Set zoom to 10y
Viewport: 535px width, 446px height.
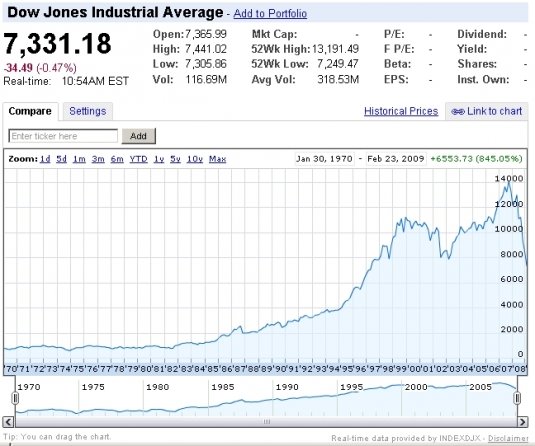coord(195,159)
